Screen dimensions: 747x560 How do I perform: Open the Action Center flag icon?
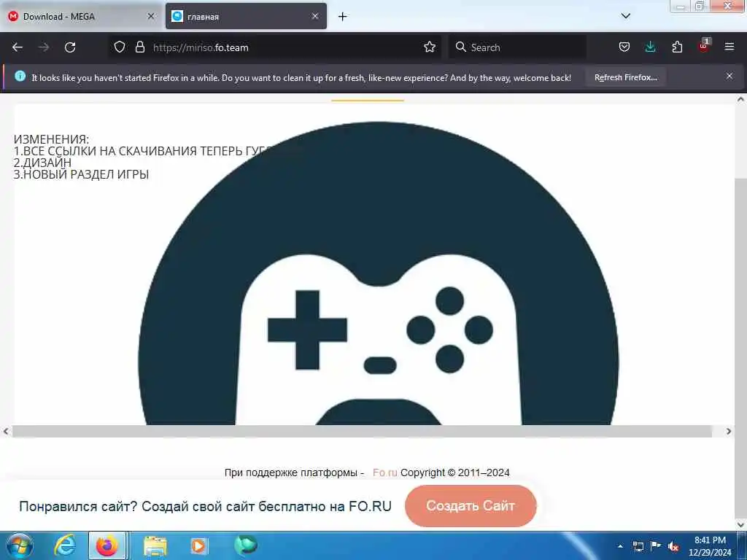(656, 545)
